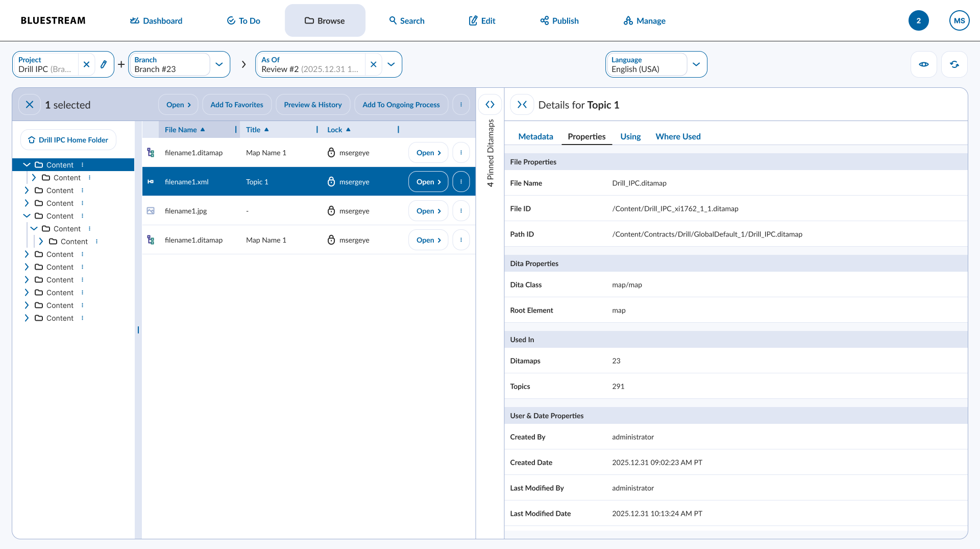Viewport: 980px width, 549px height.
Task: Click Add To Favorites button
Action: 237,105
